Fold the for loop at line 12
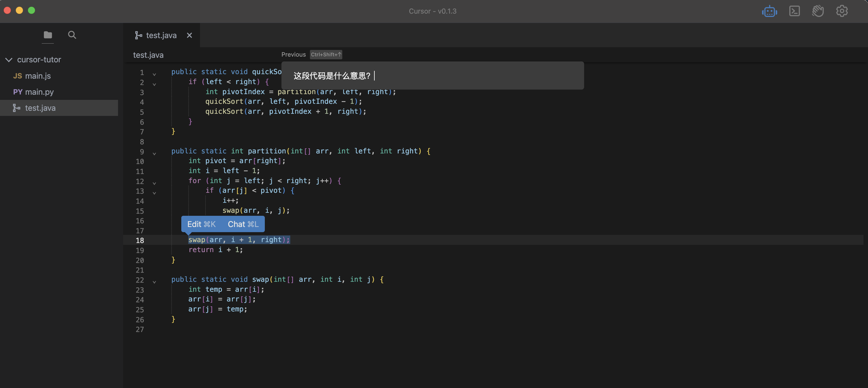 pos(154,183)
